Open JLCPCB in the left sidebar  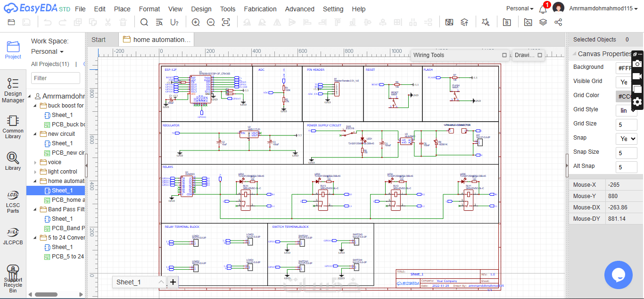(13, 236)
